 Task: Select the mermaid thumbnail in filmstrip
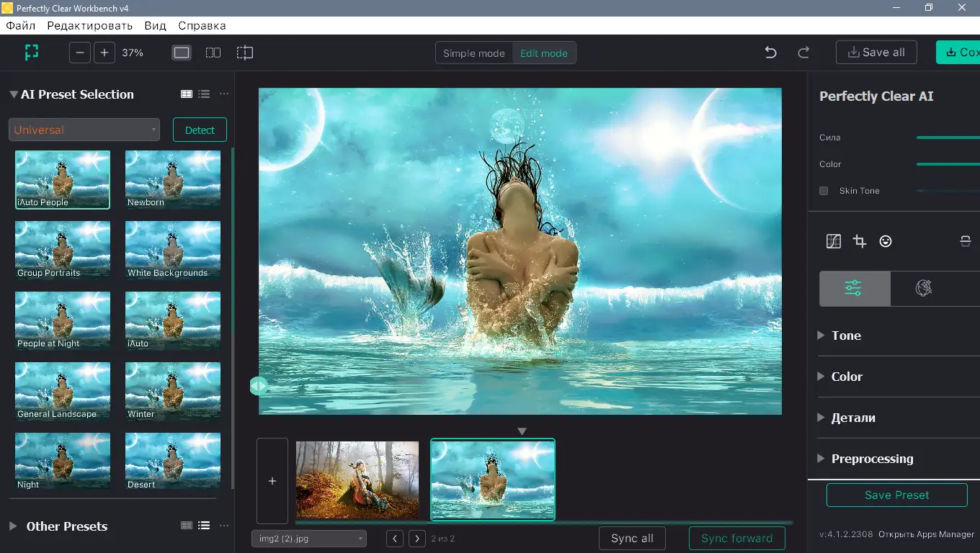493,480
